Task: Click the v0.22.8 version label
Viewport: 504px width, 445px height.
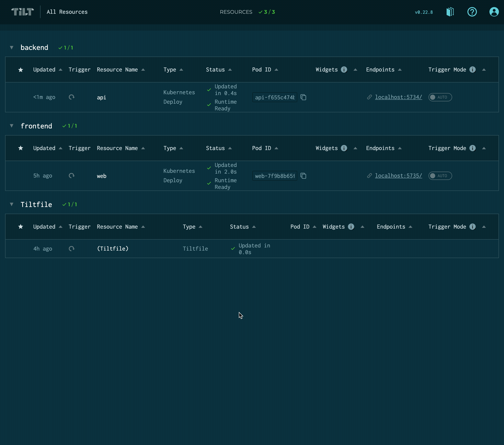Action: point(424,12)
